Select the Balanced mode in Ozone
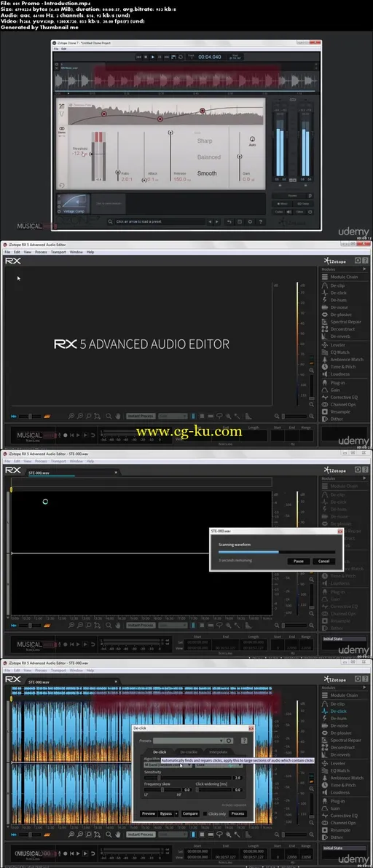373x868 pixels. click(208, 157)
